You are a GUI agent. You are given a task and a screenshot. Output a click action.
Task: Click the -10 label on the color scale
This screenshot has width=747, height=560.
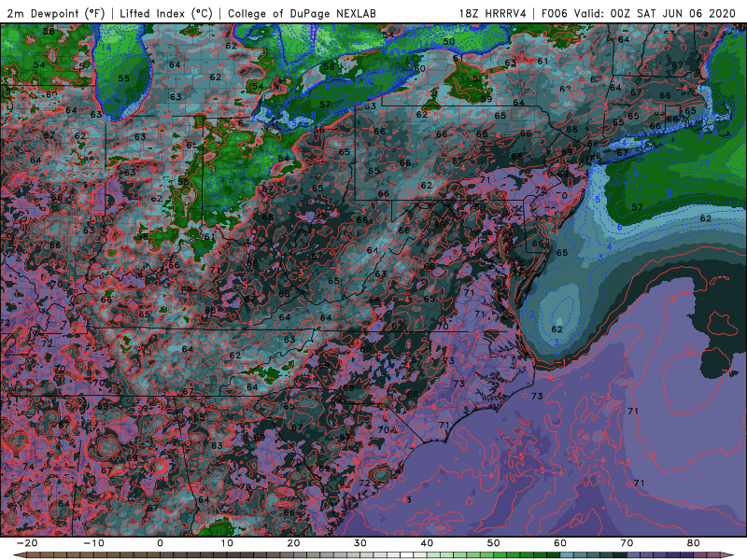click(93, 543)
